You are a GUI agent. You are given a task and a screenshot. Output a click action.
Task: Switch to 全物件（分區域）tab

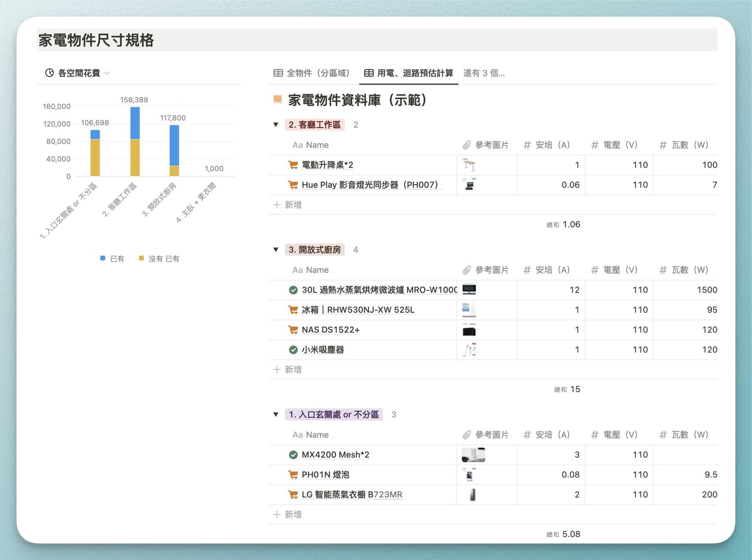pos(312,73)
